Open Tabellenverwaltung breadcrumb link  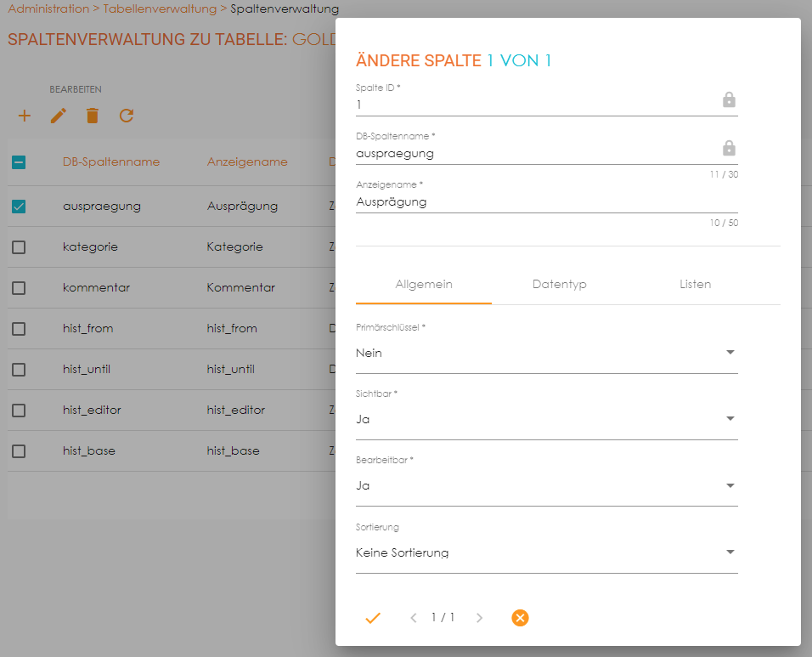click(x=160, y=8)
